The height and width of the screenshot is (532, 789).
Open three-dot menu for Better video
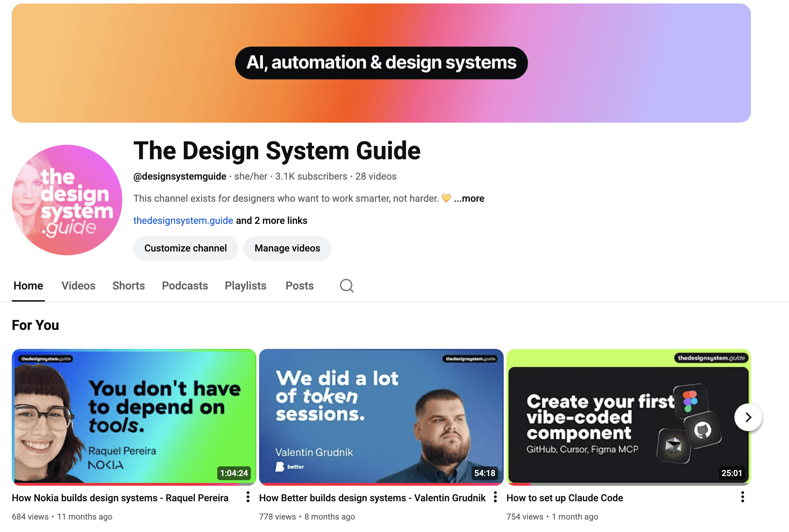(x=495, y=497)
